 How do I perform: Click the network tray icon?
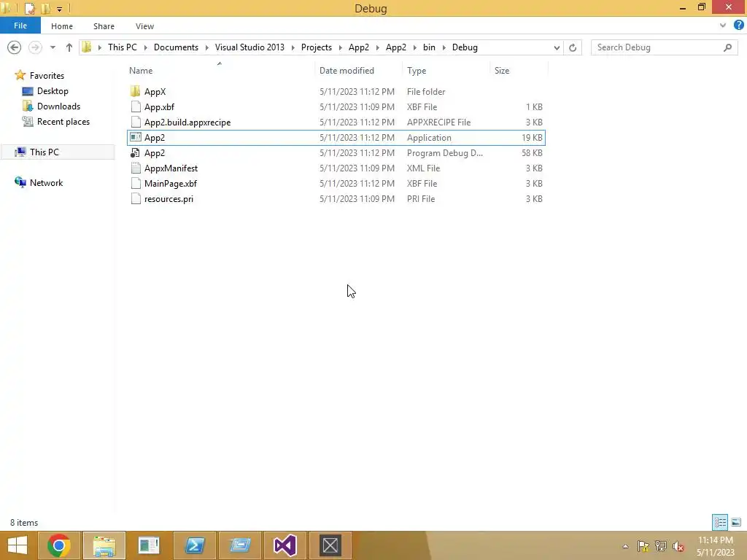[661, 546]
